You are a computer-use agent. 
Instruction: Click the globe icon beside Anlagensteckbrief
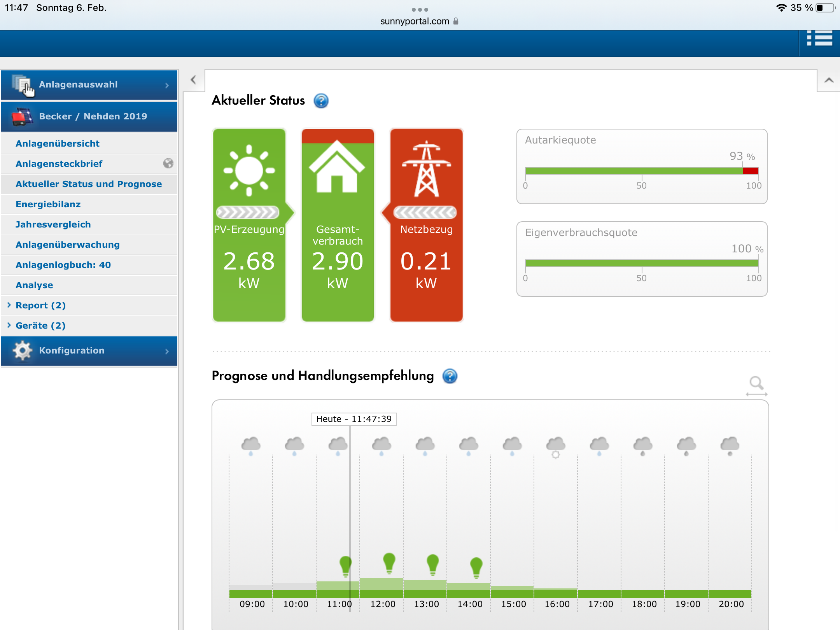[x=168, y=163]
